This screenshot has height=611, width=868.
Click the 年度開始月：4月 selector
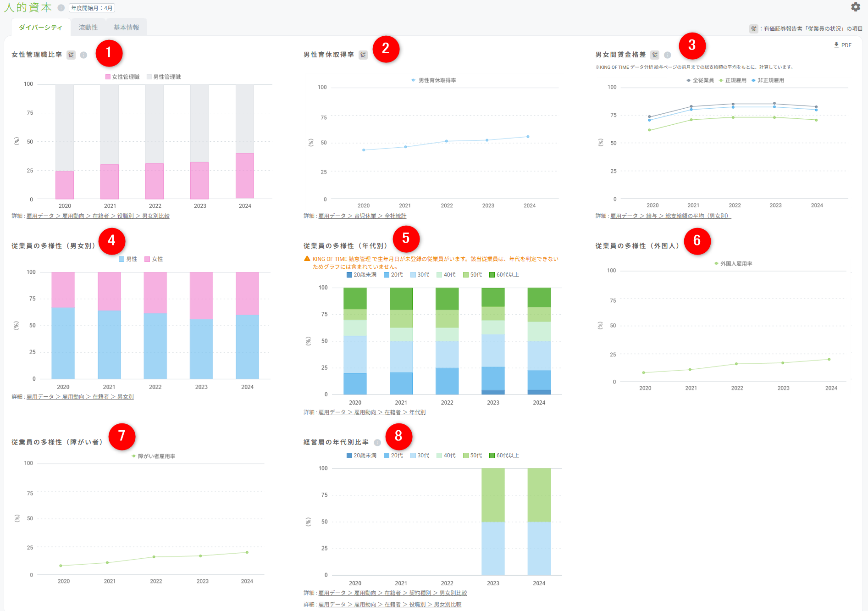(92, 8)
